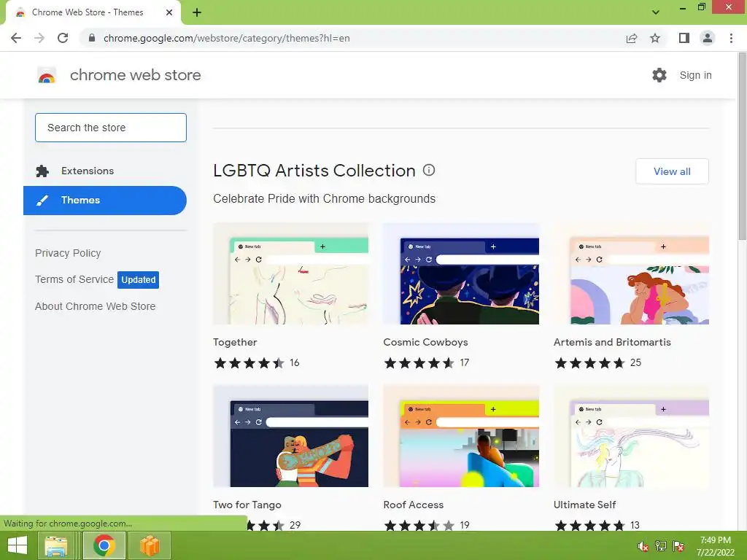Reload the current page
This screenshot has height=560, width=747.
click(63, 38)
